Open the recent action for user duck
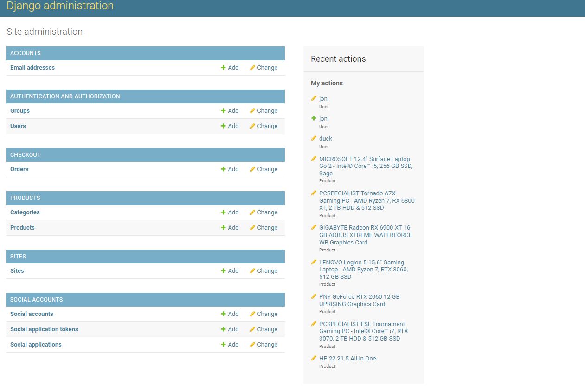Screen dimensions: 585x392 tap(325, 139)
